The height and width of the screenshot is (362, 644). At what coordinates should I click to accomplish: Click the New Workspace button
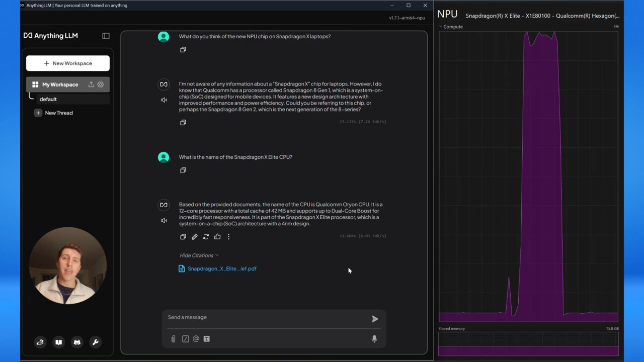(68, 63)
